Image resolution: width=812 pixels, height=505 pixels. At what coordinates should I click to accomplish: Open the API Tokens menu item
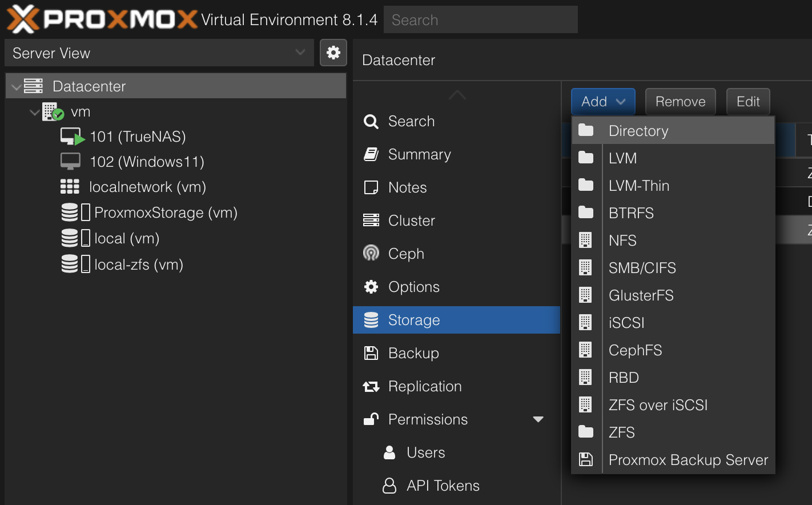[456, 486]
